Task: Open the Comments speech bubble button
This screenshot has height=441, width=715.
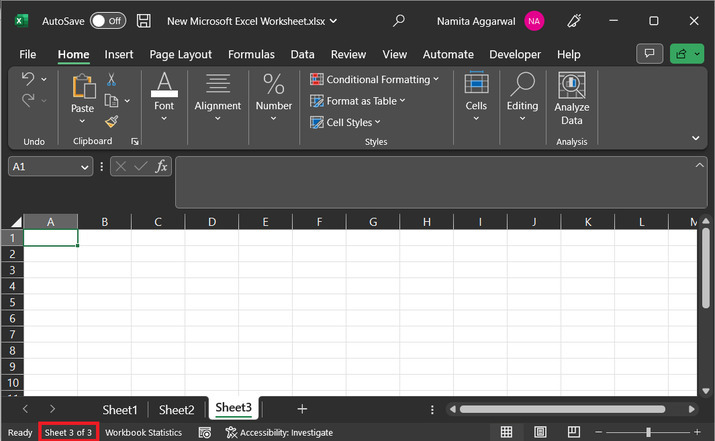Action: (x=649, y=54)
